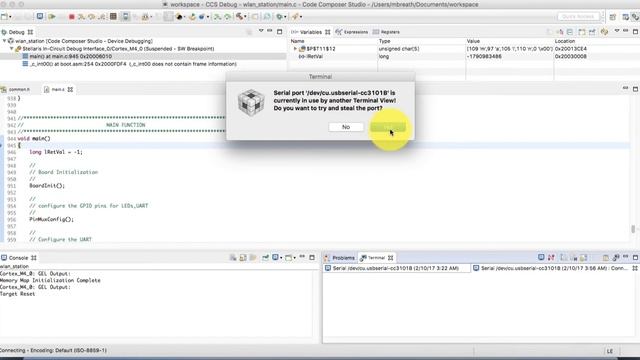This screenshot has height=360, width=640.
Task: Click Collapse All in Variables view
Action: [570, 32]
